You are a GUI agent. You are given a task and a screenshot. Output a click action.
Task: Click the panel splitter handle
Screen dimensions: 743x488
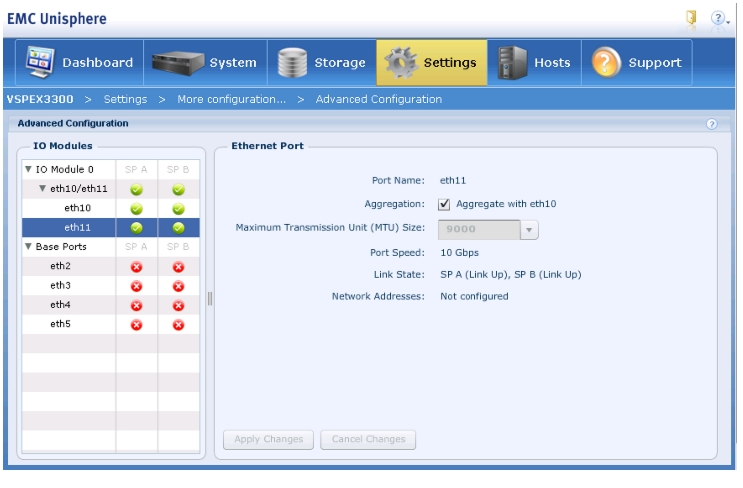210,298
